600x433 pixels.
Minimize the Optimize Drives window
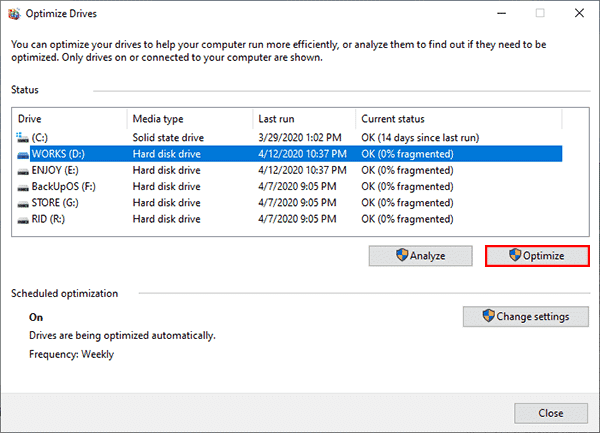[x=501, y=13]
